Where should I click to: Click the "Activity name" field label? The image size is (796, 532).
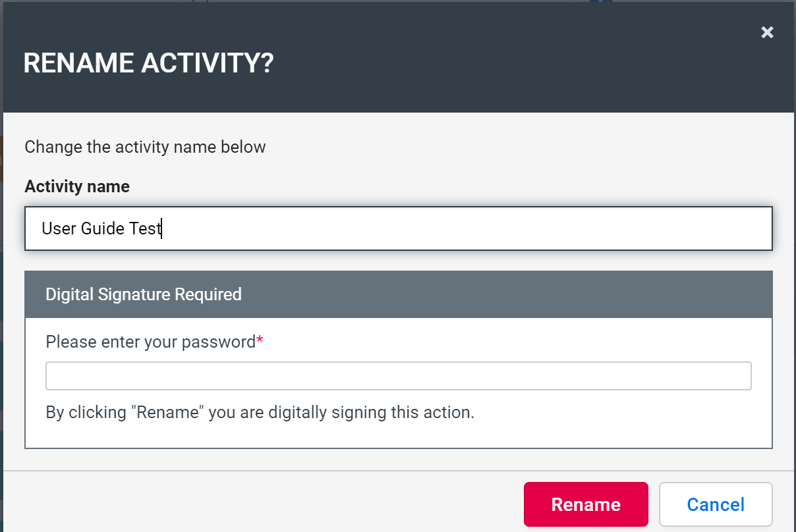pos(77,187)
